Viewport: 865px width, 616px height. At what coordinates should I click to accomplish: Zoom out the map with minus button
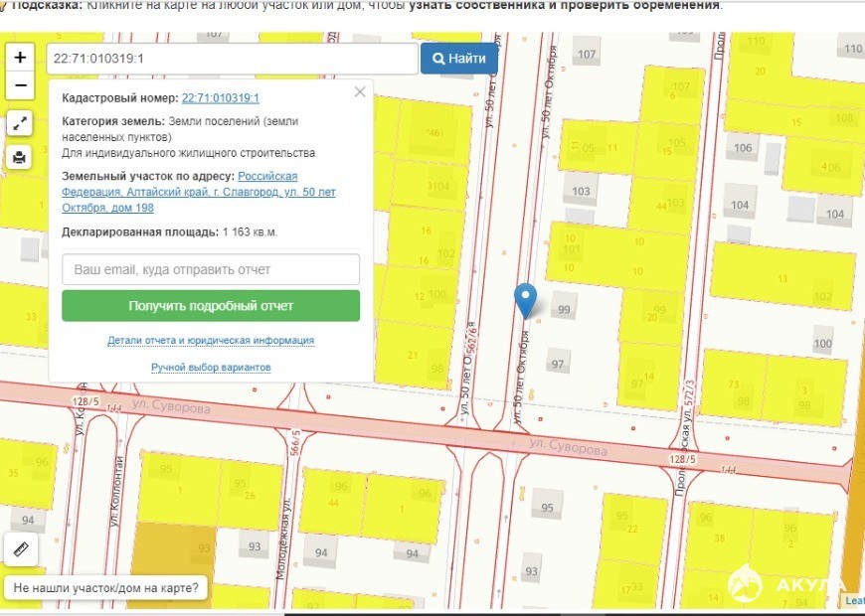[20, 86]
